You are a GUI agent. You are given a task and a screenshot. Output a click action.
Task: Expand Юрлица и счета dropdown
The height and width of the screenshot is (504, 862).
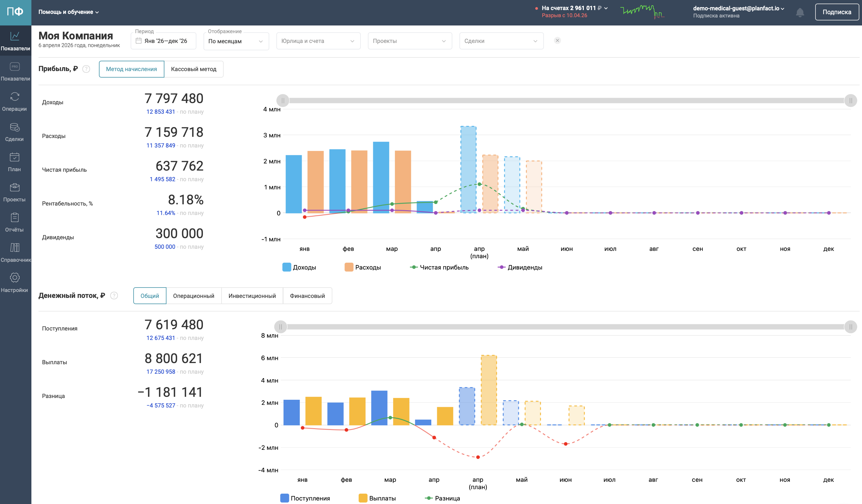pyautogui.click(x=318, y=41)
